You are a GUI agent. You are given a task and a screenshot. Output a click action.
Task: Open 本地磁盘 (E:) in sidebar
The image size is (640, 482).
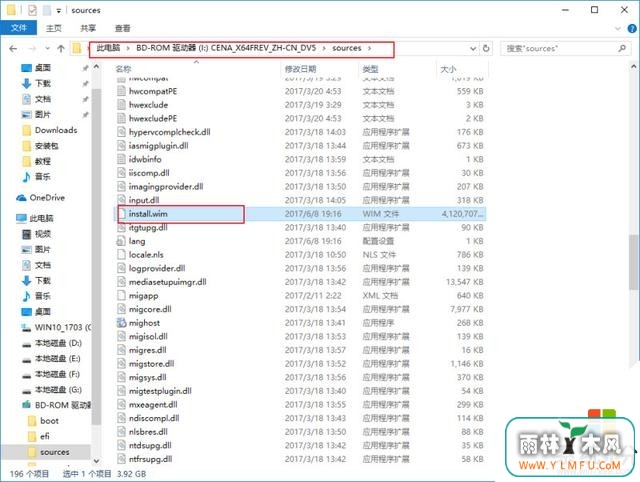pyautogui.click(x=58, y=358)
